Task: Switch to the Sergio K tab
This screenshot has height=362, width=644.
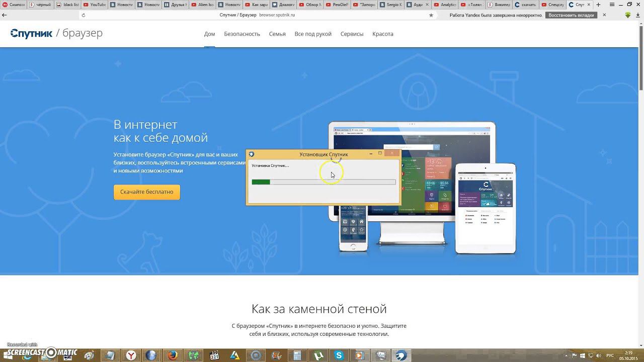Action: (x=391, y=5)
